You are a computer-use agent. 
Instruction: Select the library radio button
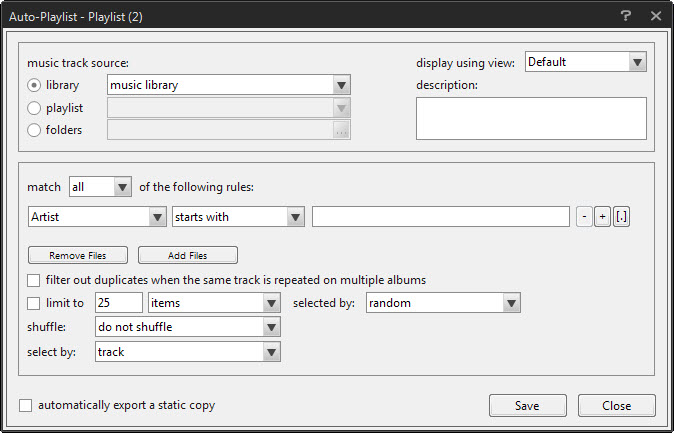(34, 85)
